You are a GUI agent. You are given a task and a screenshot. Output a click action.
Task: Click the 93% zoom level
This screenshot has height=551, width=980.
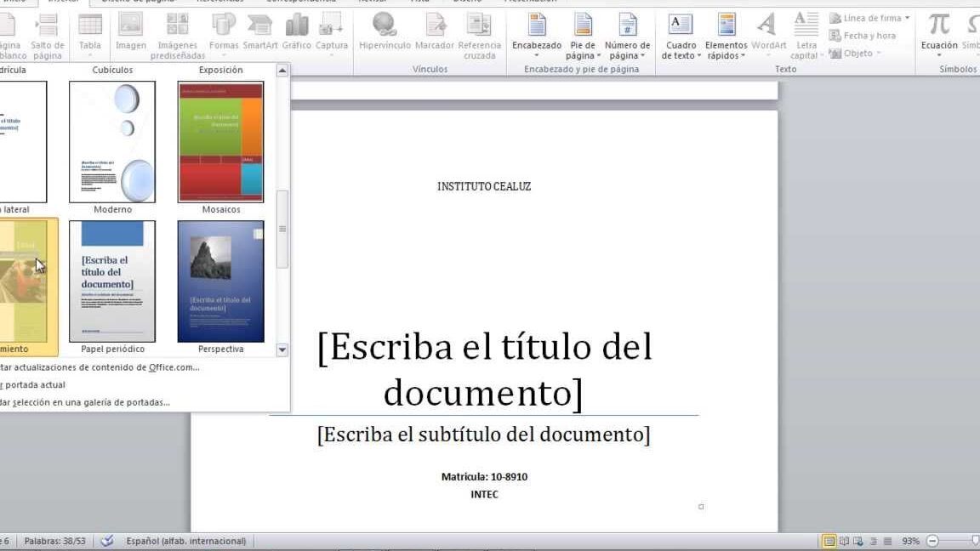point(910,541)
